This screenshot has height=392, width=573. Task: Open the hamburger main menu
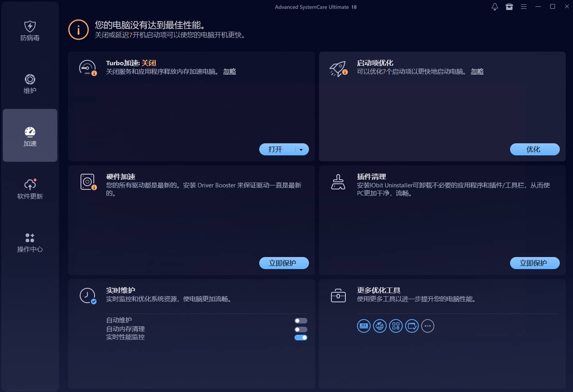coord(524,7)
